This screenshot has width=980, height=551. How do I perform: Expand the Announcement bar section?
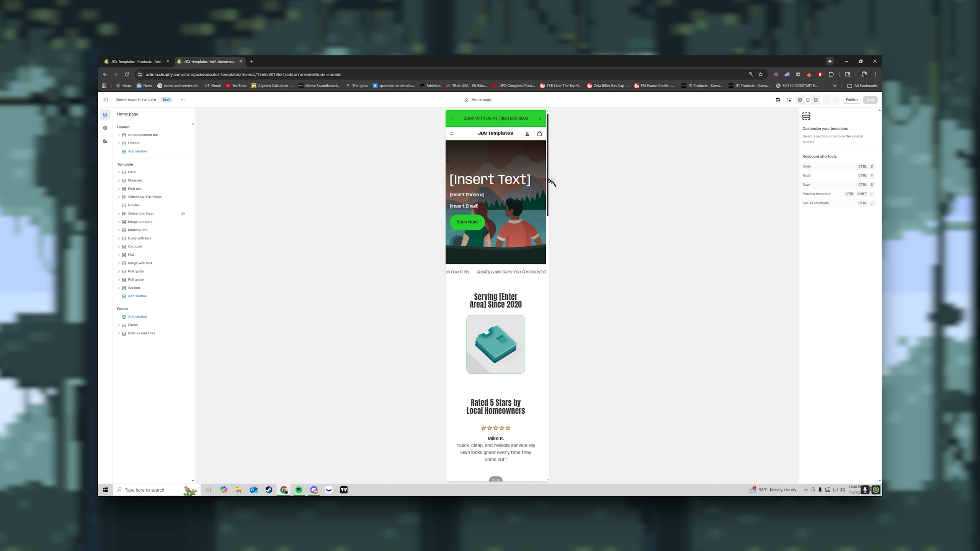(x=119, y=135)
